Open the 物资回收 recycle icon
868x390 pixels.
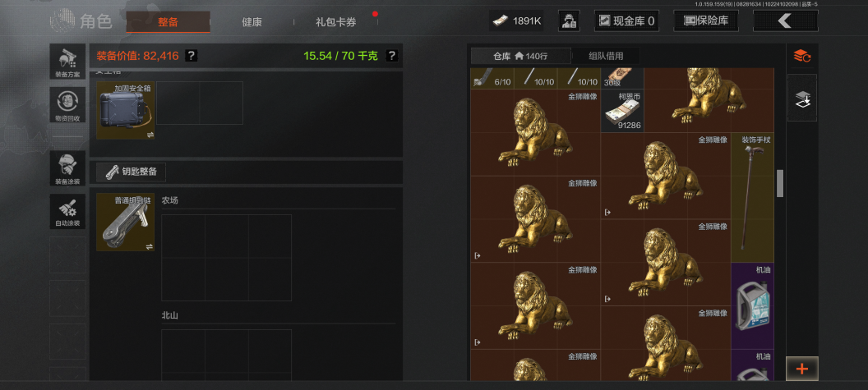click(x=67, y=104)
